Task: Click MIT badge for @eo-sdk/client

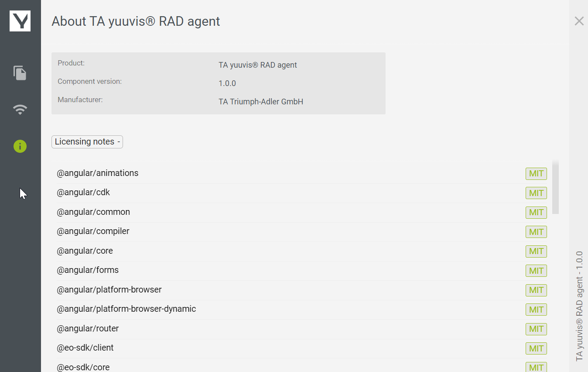Action: [x=536, y=348]
